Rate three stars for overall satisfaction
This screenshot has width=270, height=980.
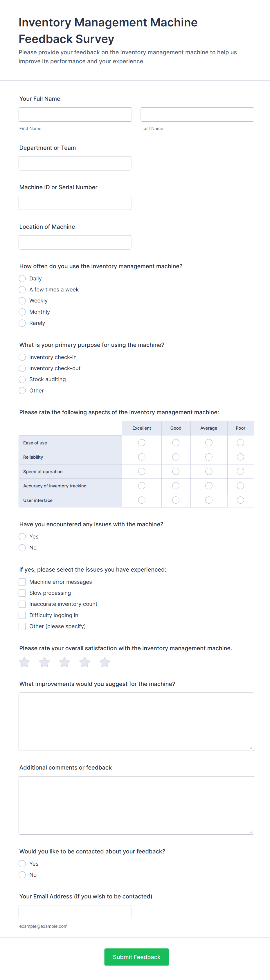click(x=65, y=662)
